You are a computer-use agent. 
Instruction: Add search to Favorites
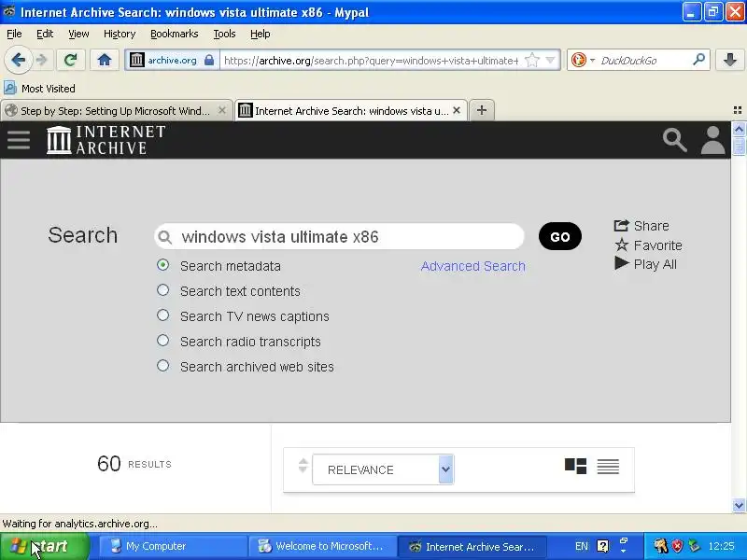[648, 245]
